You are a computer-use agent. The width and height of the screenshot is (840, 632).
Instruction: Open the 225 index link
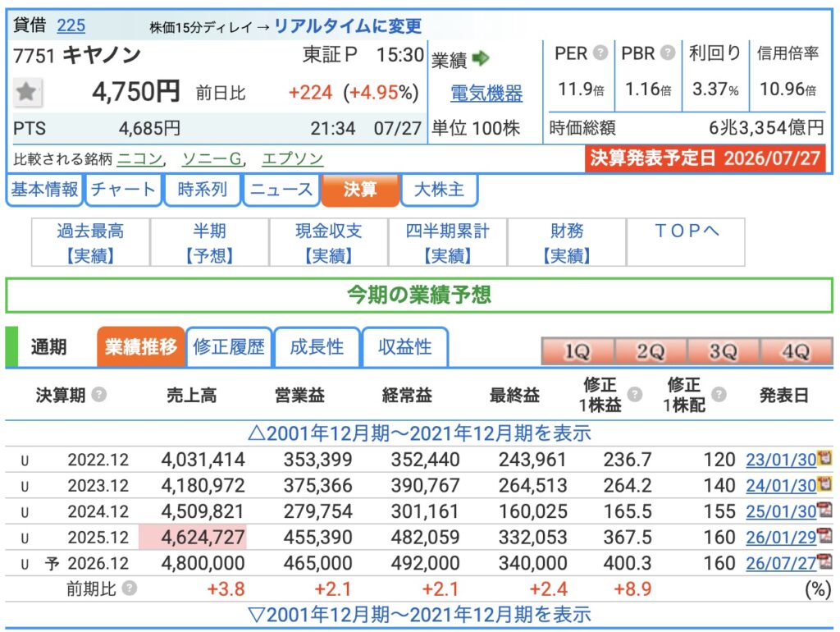click(x=71, y=25)
